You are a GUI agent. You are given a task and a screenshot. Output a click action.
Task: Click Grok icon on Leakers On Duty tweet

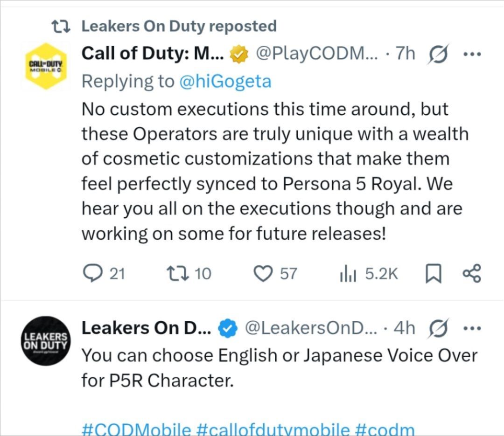pyautogui.click(x=438, y=329)
